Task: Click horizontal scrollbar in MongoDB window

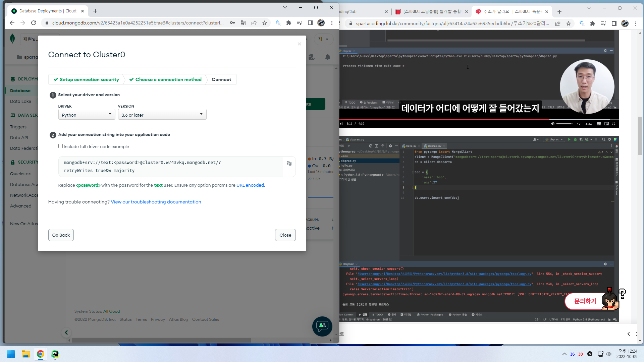Action: coord(161,340)
